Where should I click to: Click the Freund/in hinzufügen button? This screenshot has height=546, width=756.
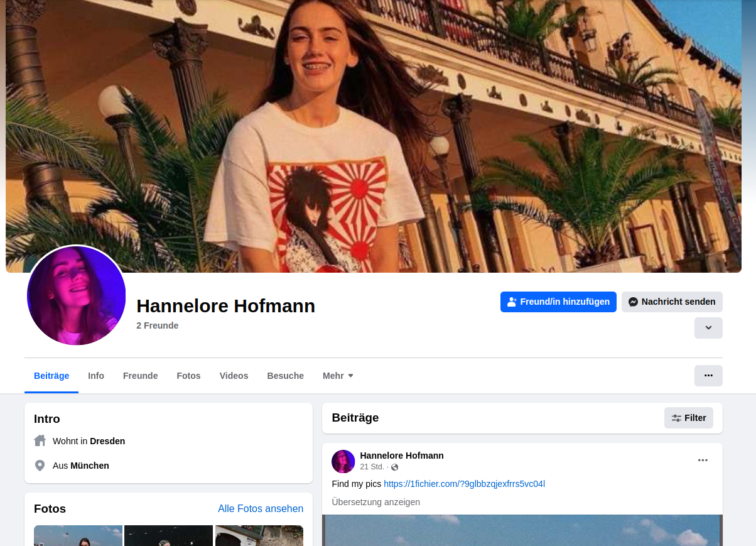[558, 302]
